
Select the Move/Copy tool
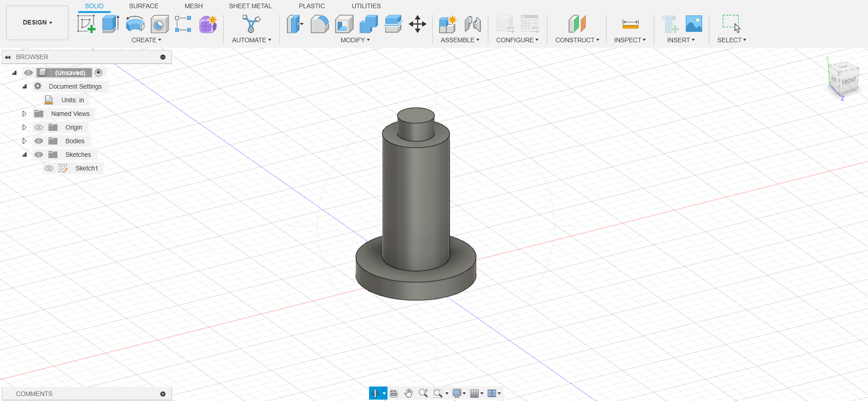point(418,24)
